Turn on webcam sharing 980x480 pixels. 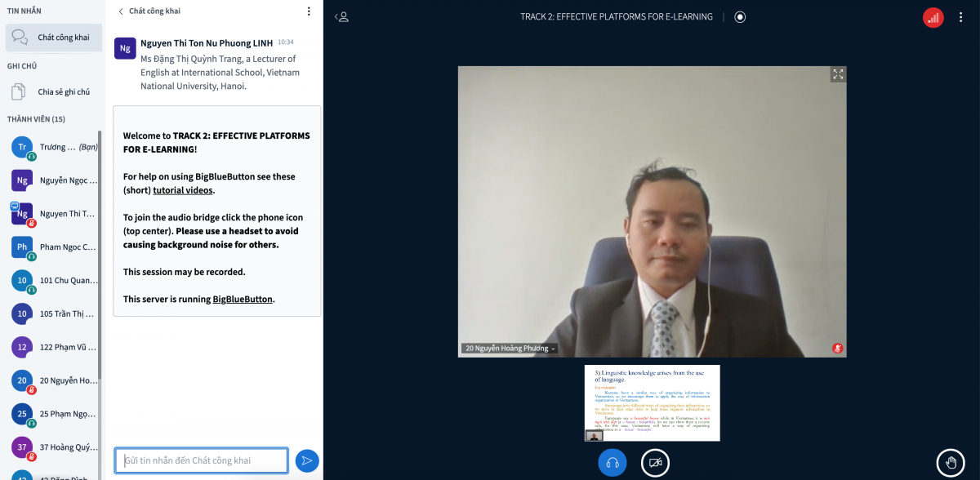point(654,463)
